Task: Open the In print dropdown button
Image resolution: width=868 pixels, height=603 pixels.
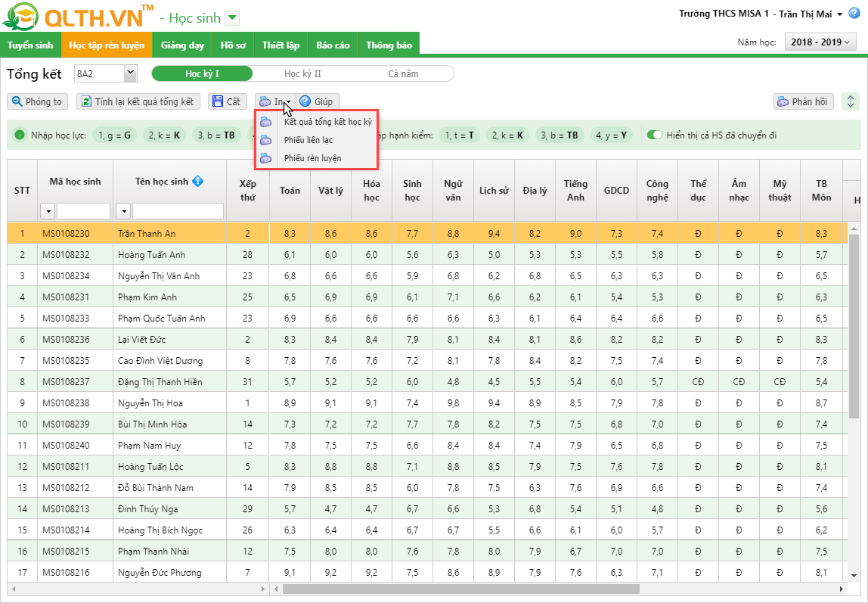Action: pyautogui.click(x=274, y=101)
